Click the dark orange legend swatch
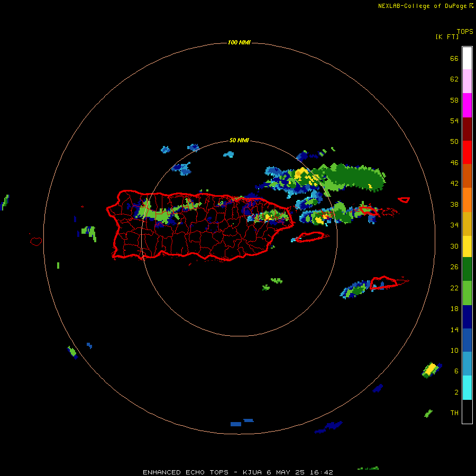This screenshot has height=476, width=476. (x=467, y=176)
